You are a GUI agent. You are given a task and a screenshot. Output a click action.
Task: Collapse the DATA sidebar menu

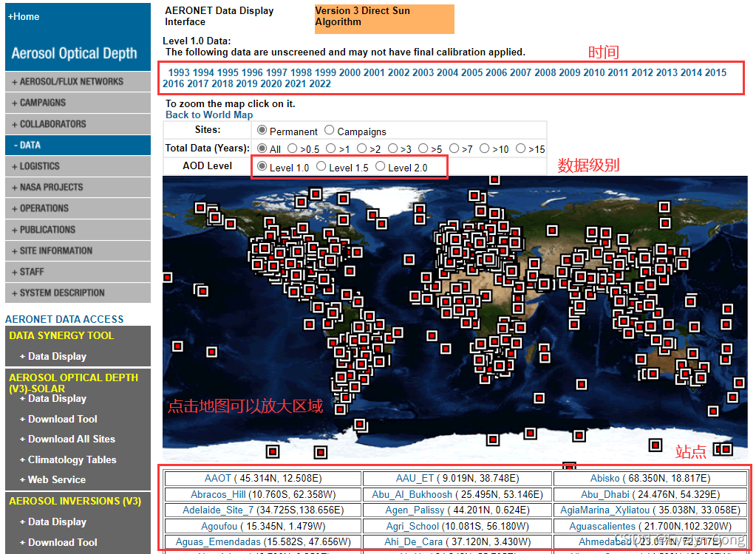[78, 145]
